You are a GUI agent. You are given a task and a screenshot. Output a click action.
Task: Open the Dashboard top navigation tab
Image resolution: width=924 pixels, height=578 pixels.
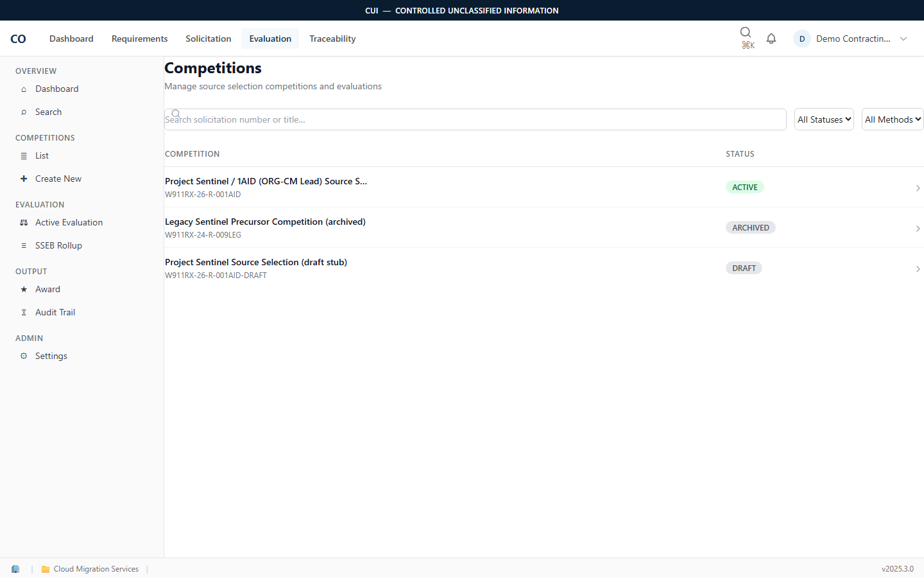(71, 39)
